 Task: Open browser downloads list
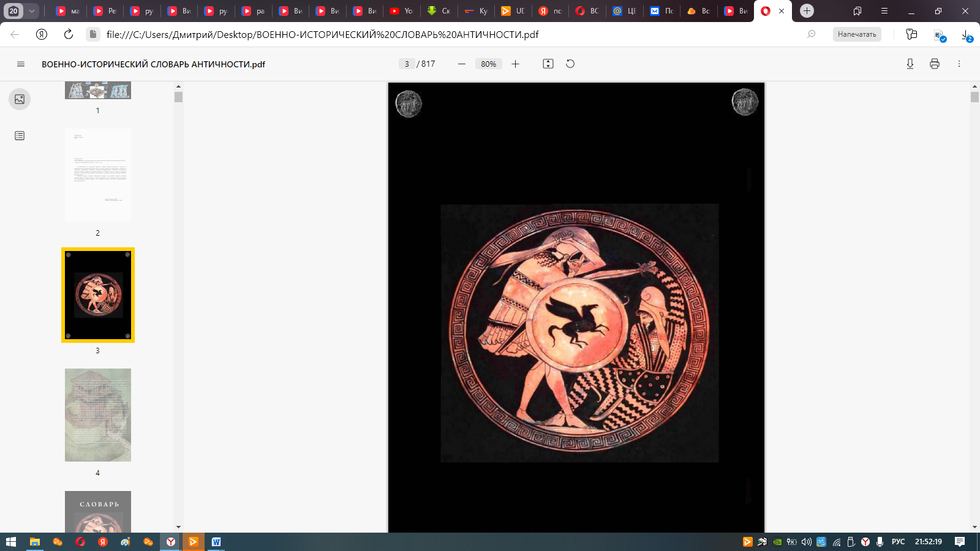[967, 36]
